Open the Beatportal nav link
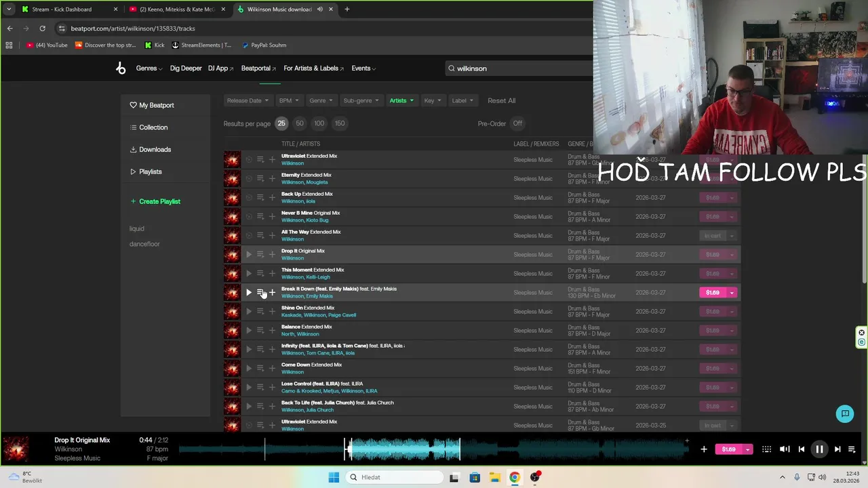The image size is (868, 488). (x=258, y=68)
